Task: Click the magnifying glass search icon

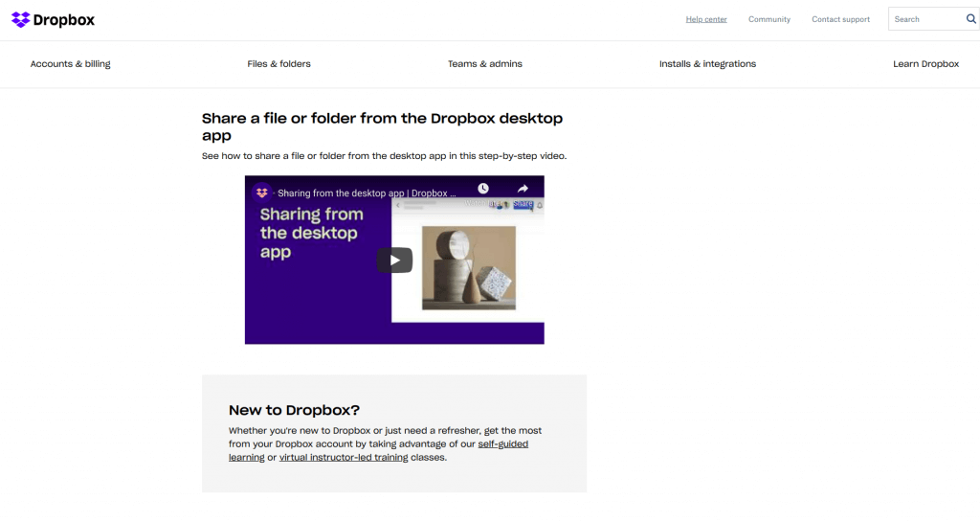Action: [971, 19]
